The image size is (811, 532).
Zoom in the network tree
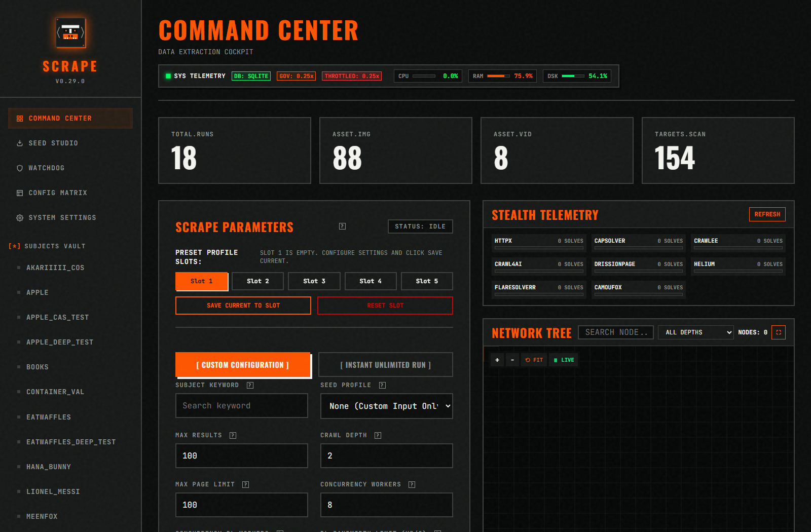pyautogui.click(x=497, y=360)
